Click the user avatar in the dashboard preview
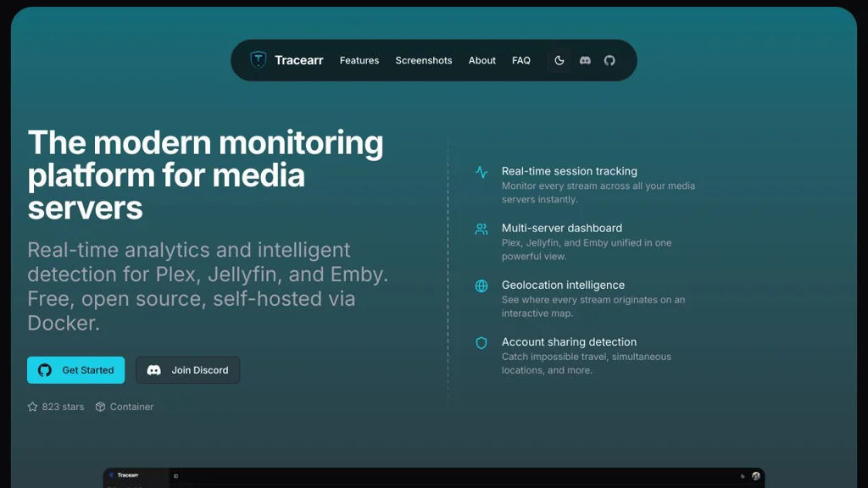This screenshot has height=488, width=868. [755, 476]
